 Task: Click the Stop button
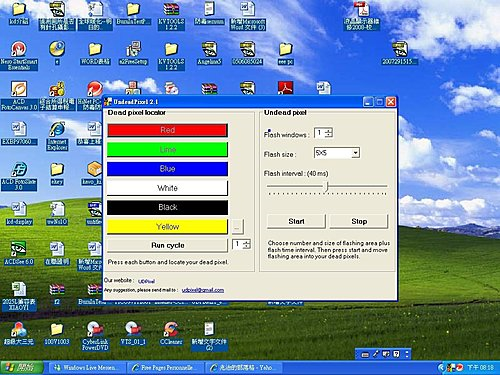pyautogui.click(x=359, y=221)
